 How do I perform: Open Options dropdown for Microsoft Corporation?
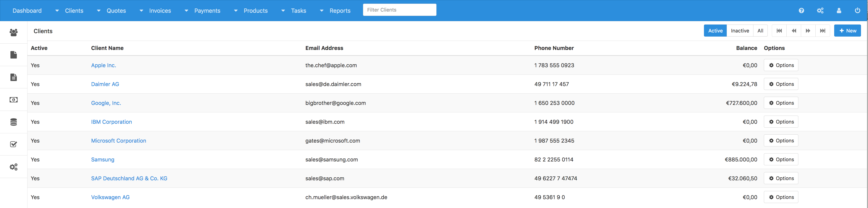781,141
